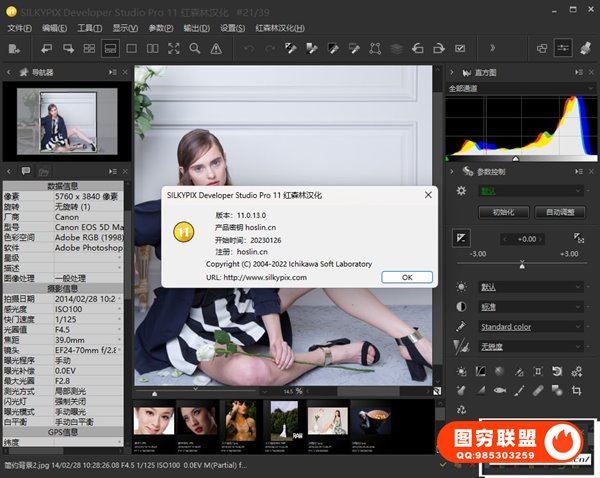Toggle the combination preview-and-thumbnail layout mode
The width and height of the screenshot is (600, 478).
pyautogui.click(x=110, y=48)
